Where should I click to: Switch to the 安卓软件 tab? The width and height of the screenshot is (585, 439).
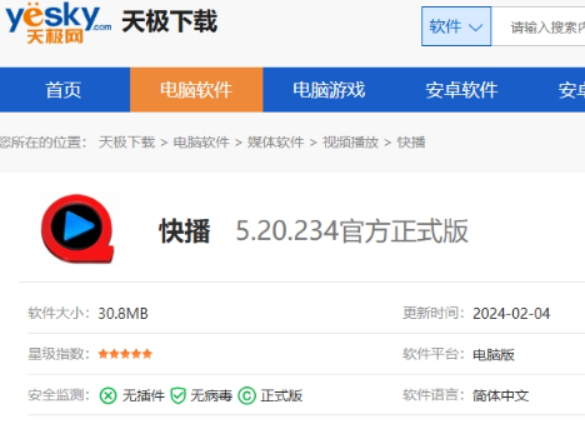(462, 90)
